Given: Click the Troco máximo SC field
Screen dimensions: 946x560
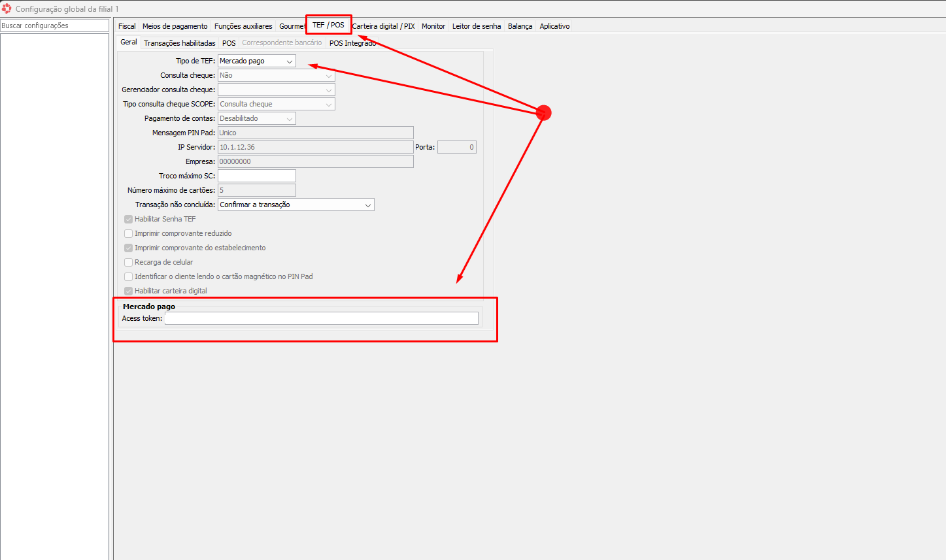Looking at the screenshot, I should click(256, 176).
